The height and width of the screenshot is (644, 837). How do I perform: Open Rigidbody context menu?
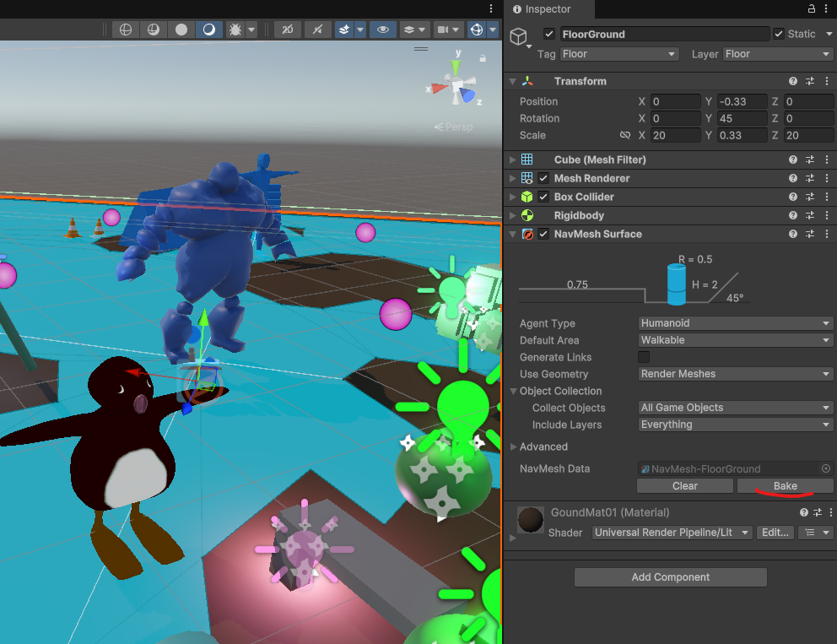827,215
